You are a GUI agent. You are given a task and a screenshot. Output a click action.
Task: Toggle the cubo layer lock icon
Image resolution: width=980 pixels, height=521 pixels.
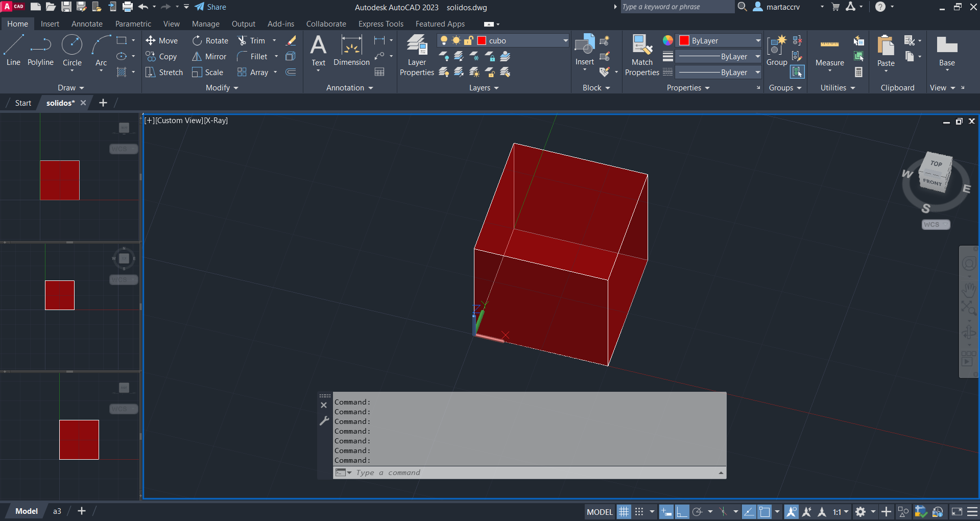point(468,41)
